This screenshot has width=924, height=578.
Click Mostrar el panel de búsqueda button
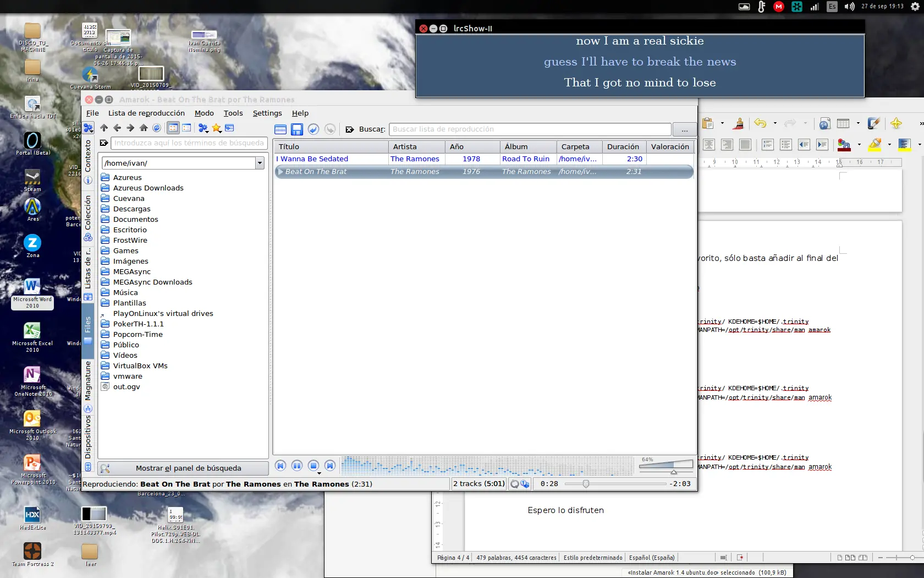[183, 468]
